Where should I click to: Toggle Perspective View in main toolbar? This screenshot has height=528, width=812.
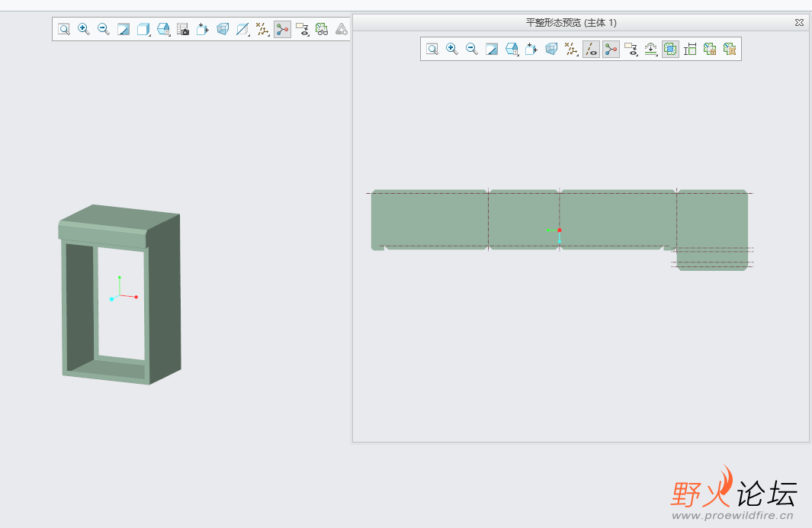point(223,29)
